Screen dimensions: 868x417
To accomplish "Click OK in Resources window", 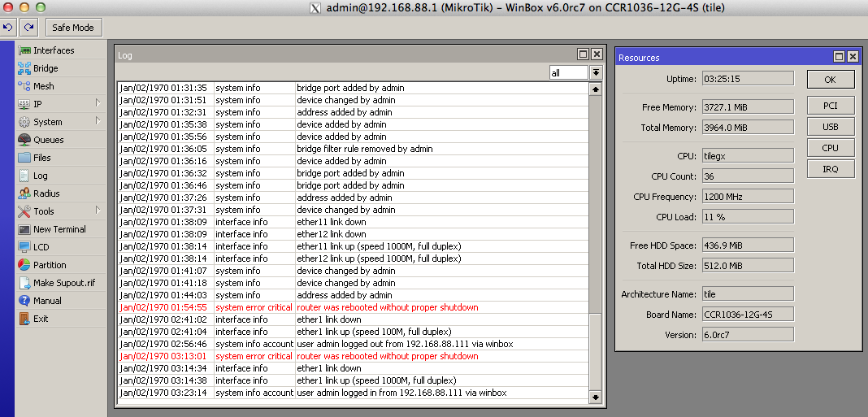I will click(x=831, y=79).
